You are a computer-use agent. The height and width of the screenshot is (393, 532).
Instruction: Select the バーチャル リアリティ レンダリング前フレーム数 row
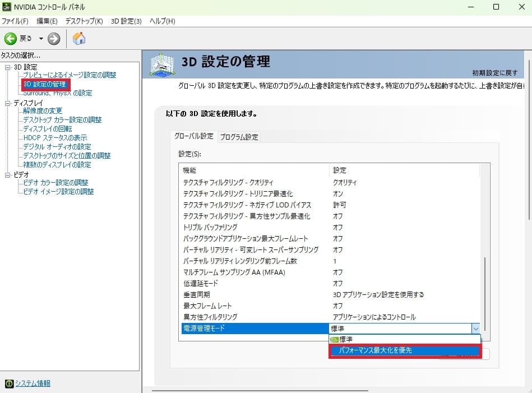[330, 261]
